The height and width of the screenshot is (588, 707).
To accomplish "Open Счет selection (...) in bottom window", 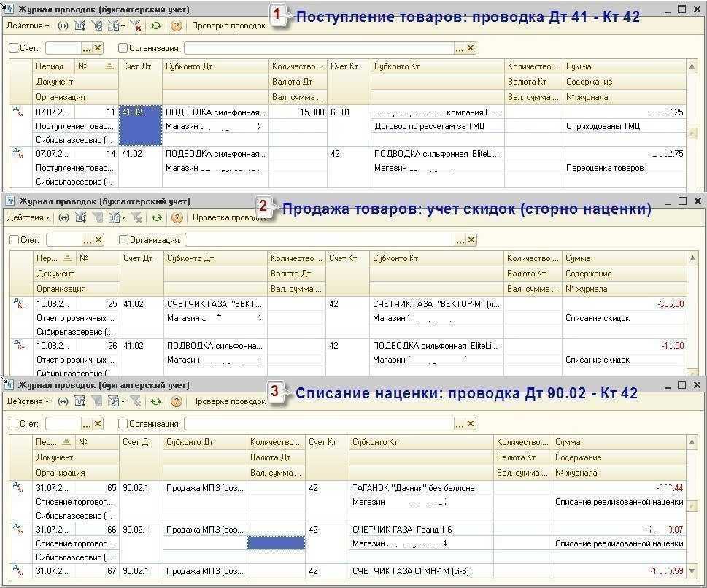I will (x=87, y=424).
